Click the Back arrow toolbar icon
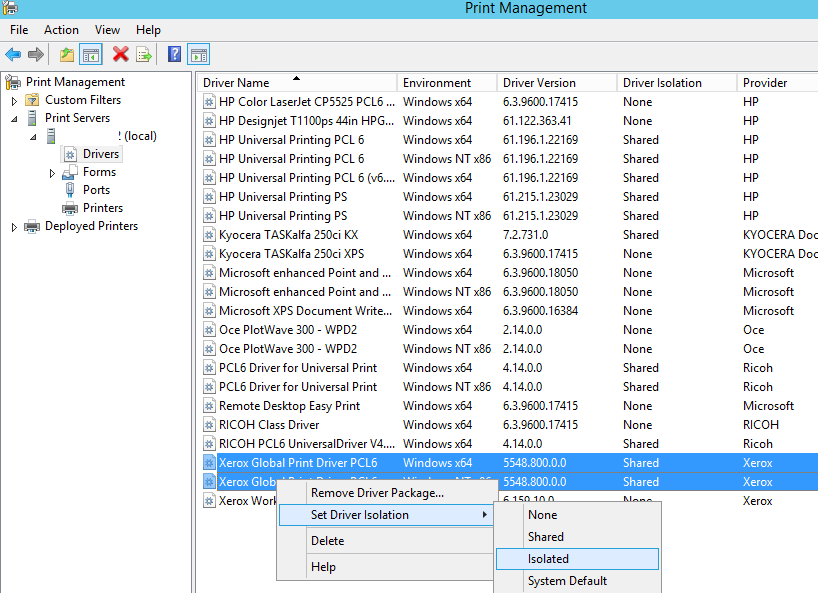The height and width of the screenshot is (593, 818). pos(13,54)
